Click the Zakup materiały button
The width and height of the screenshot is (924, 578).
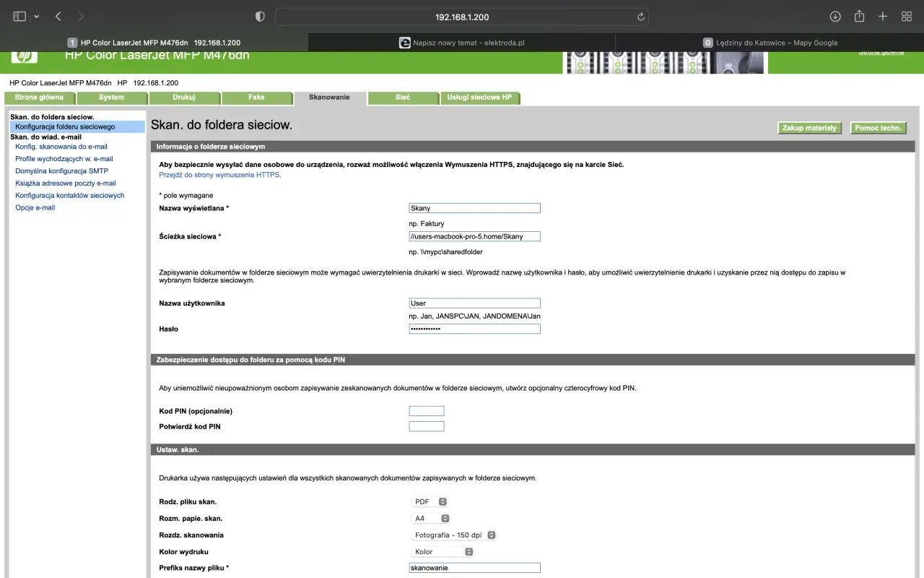pos(810,128)
